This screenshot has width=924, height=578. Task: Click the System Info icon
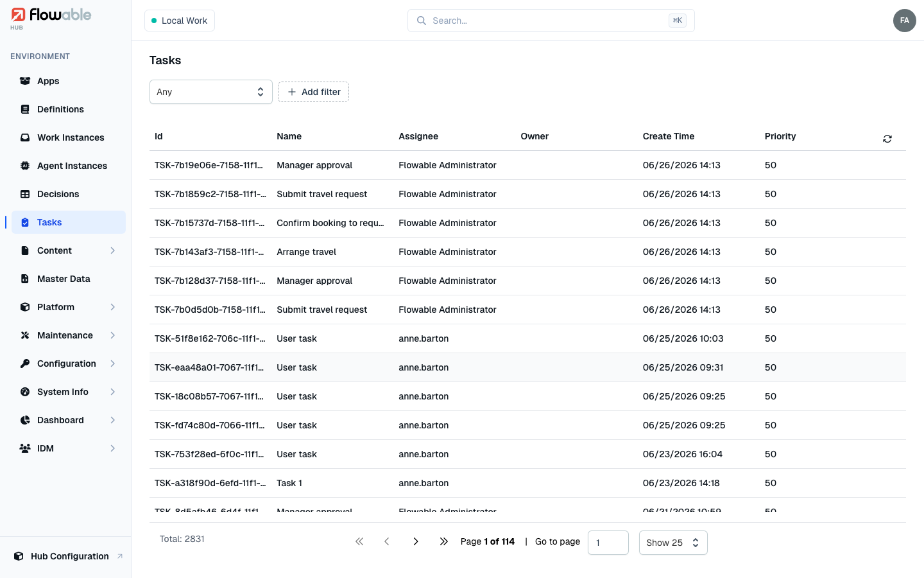click(25, 392)
